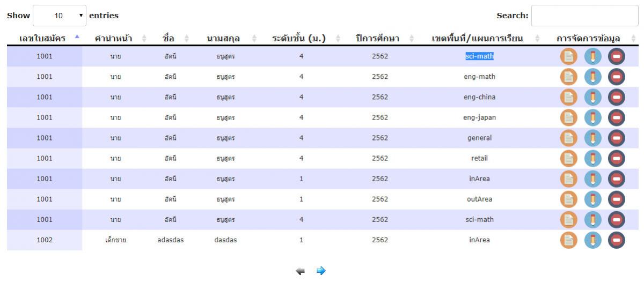
Task: Delete the outArea row entry
Action: [617, 199]
